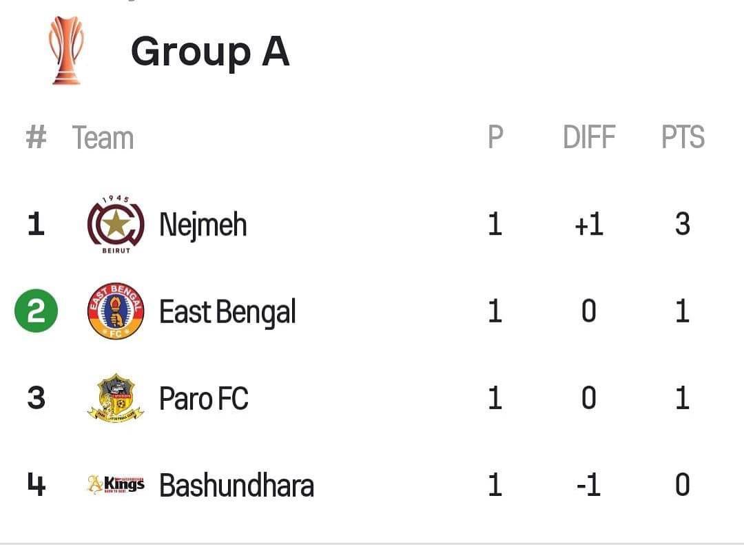This screenshot has width=744, height=560.
Task: Sort by the DIFF column header
Action: click(588, 138)
